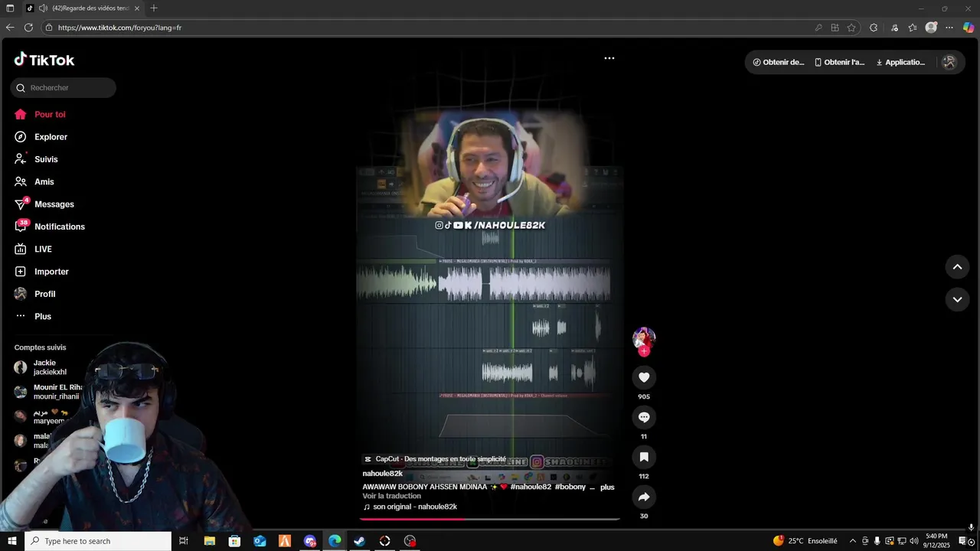Open the Windows Start menu
The image size is (980, 551).
click(11, 541)
